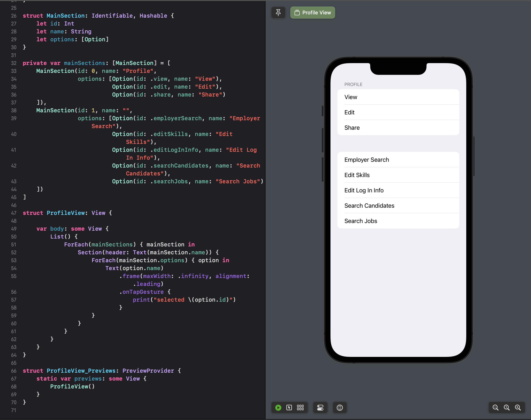Viewport: 531px width, 420px height.
Task: Zoom out the preview canvas
Action: click(495, 408)
